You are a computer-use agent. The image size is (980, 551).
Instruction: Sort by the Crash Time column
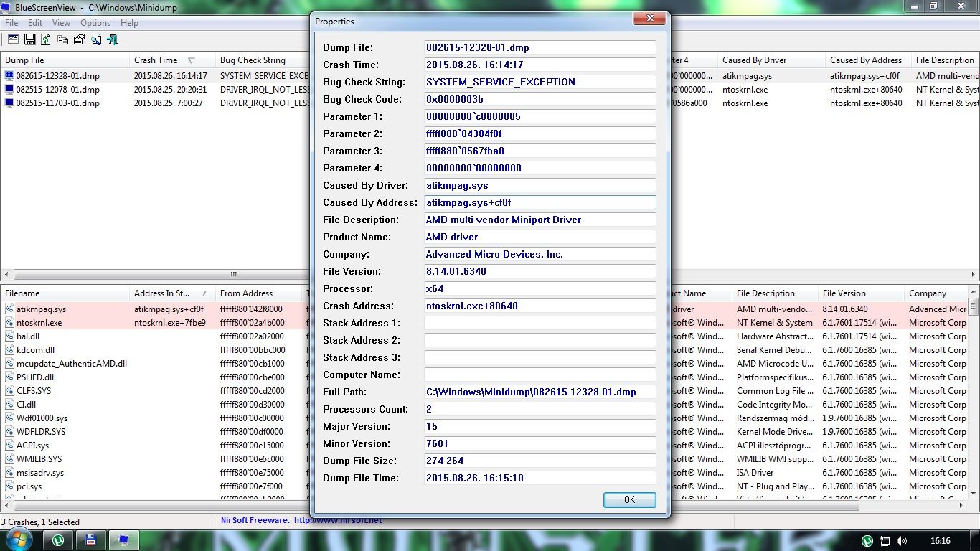[172, 60]
